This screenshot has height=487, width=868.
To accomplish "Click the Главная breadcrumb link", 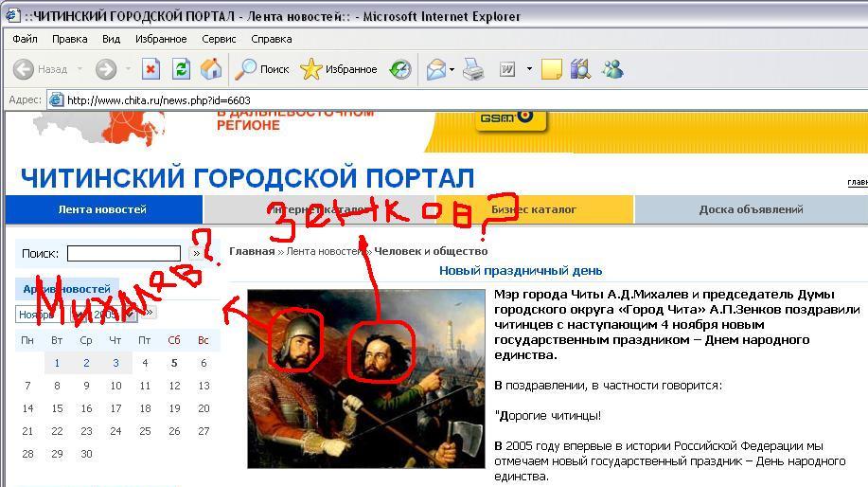I will [x=252, y=251].
